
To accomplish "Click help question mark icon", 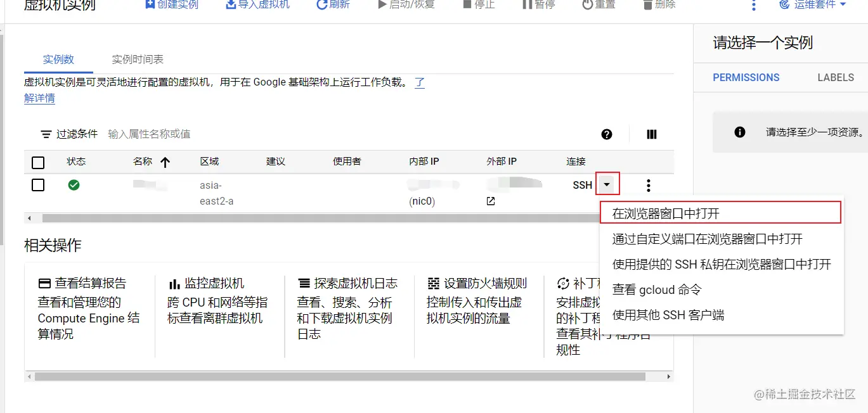I will pos(607,134).
